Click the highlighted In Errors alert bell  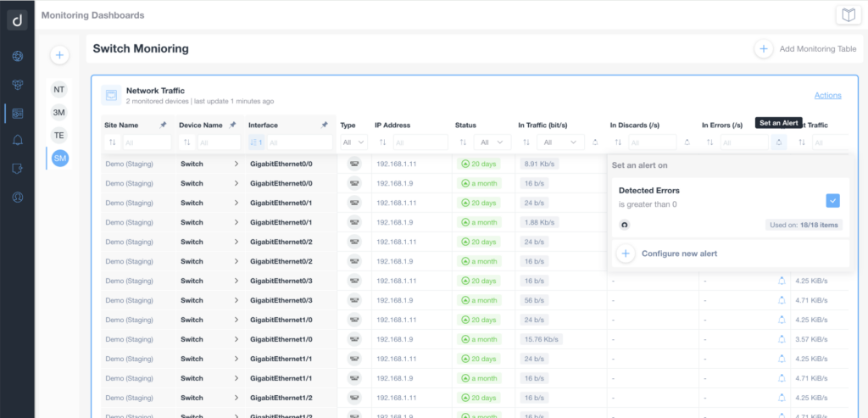click(x=779, y=142)
